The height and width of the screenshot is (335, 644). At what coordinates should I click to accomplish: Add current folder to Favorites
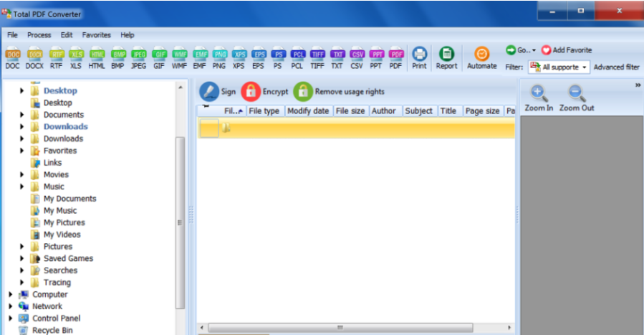pos(567,50)
